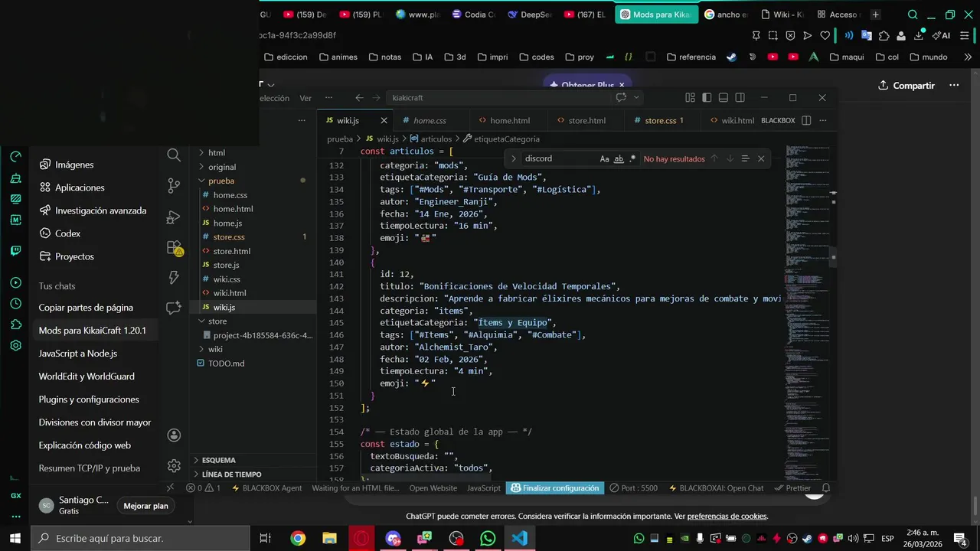The image size is (980, 551).
Task: Open the VS Code Search view icon
Action: pos(174,155)
